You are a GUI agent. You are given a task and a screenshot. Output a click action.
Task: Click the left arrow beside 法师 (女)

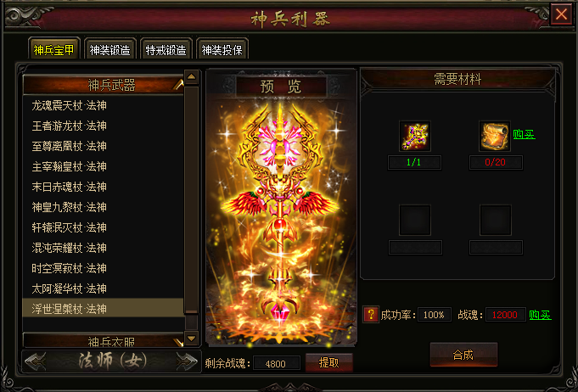click(x=36, y=361)
